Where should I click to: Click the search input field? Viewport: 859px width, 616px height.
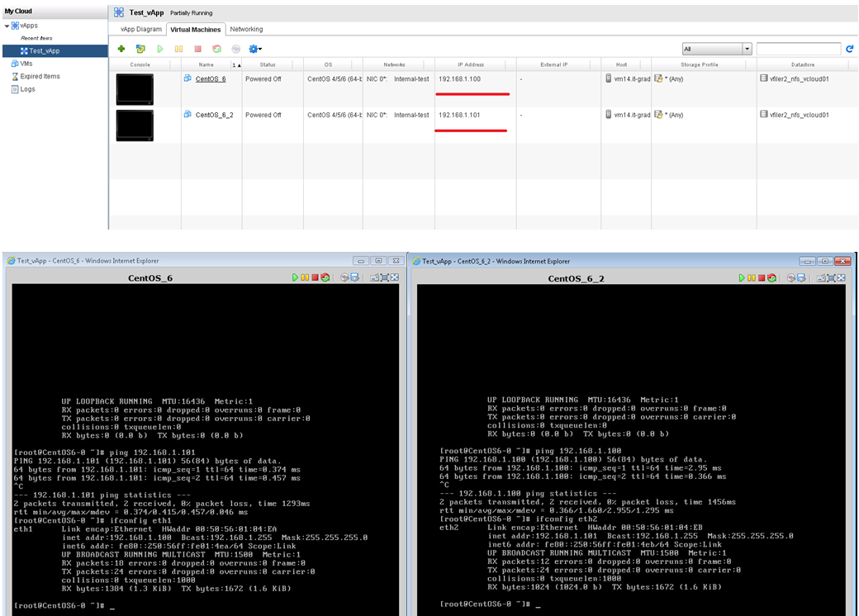(x=798, y=50)
